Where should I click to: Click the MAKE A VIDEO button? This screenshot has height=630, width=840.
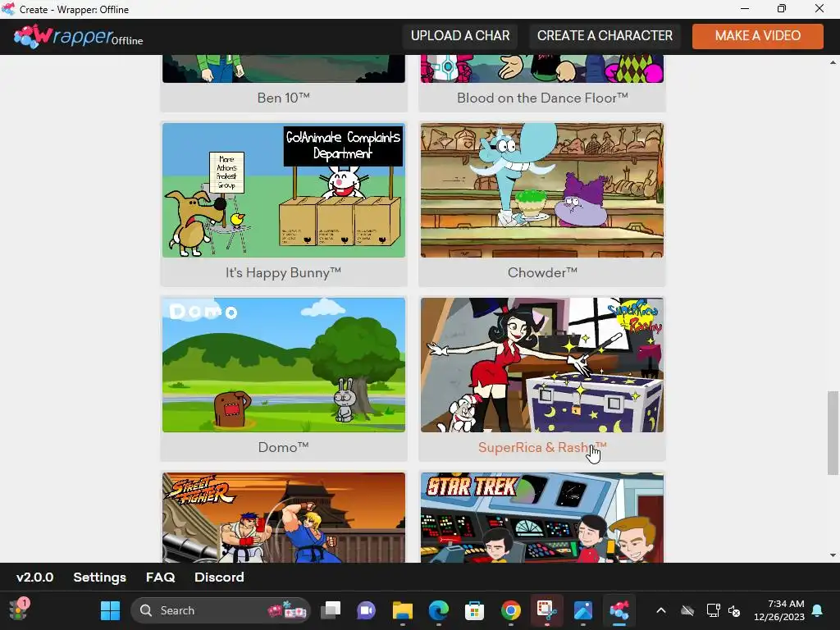coord(757,36)
